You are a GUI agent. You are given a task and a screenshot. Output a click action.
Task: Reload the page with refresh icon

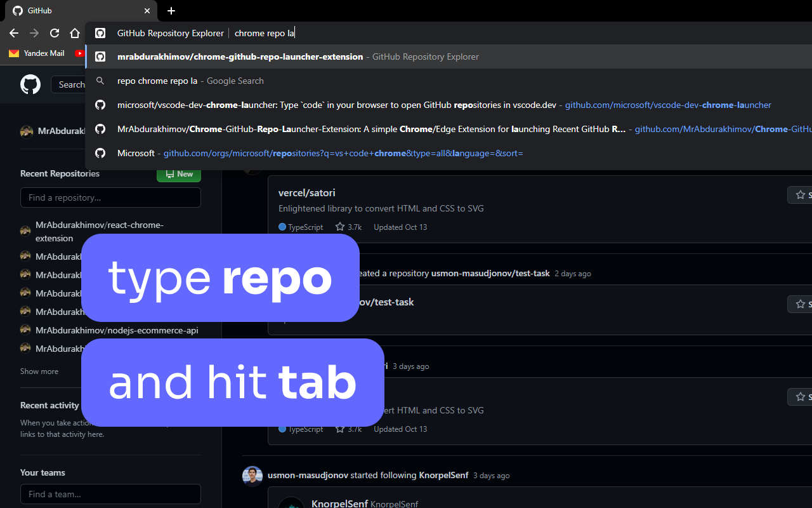click(55, 33)
